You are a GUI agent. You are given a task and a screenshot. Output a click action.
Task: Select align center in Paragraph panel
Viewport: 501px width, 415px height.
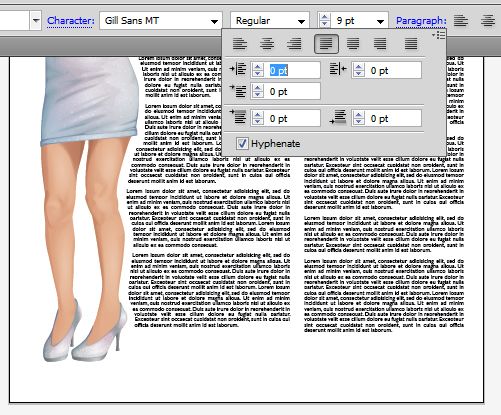267,44
